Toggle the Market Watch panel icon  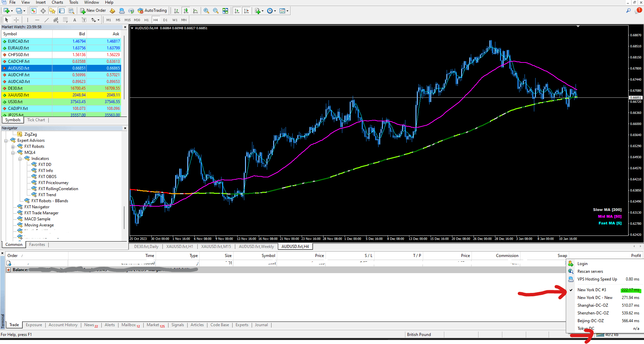[34, 11]
